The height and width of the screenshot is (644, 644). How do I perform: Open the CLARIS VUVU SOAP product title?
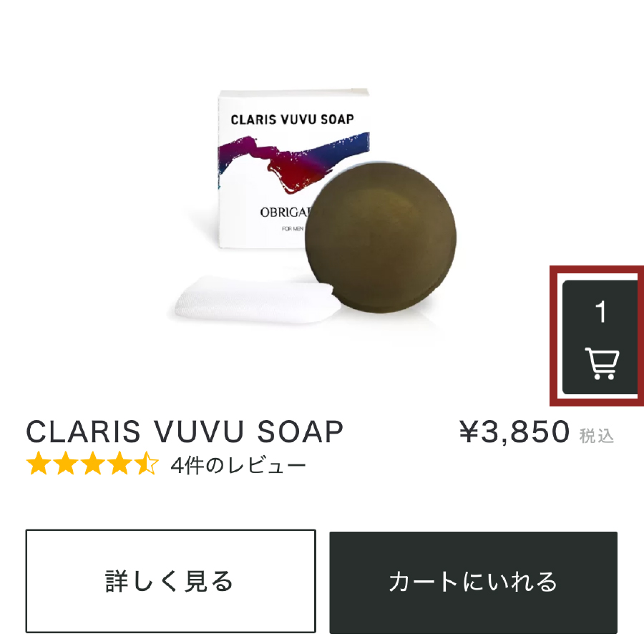[x=185, y=431]
